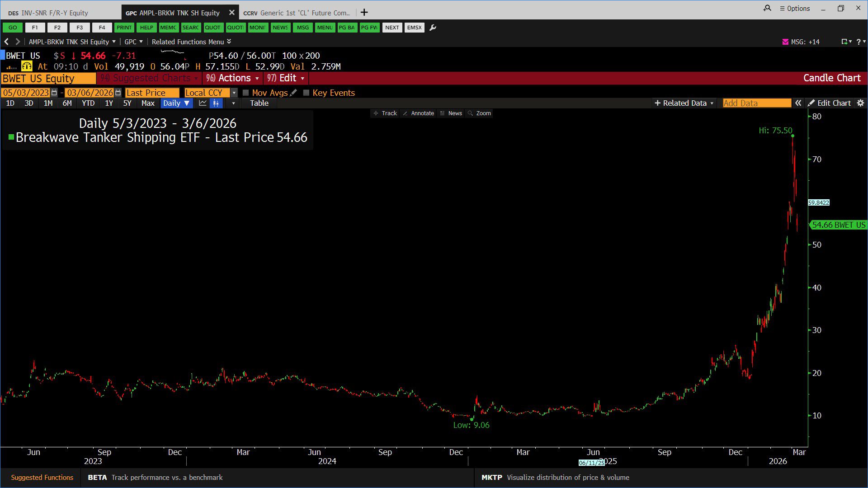This screenshot has width=868, height=488.
Task: Click the Mov Avgs pencil edit icon
Action: coord(294,93)
